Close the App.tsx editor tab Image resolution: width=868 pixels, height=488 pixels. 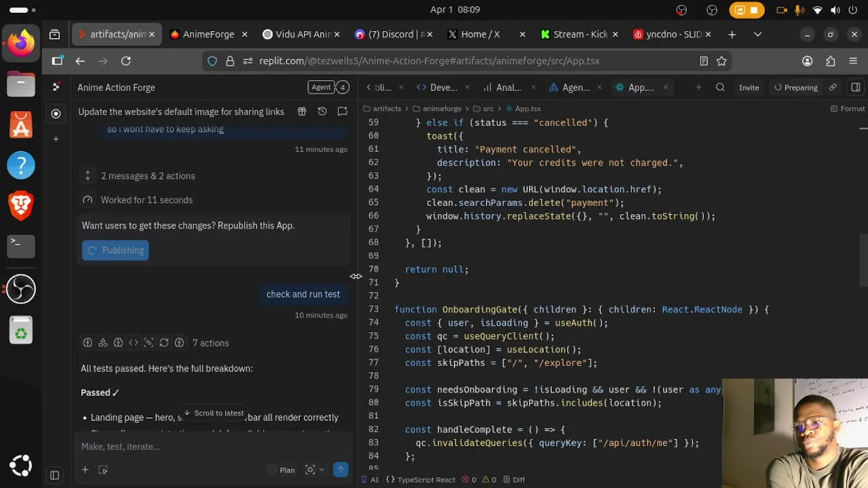click(x=665, y=87)
